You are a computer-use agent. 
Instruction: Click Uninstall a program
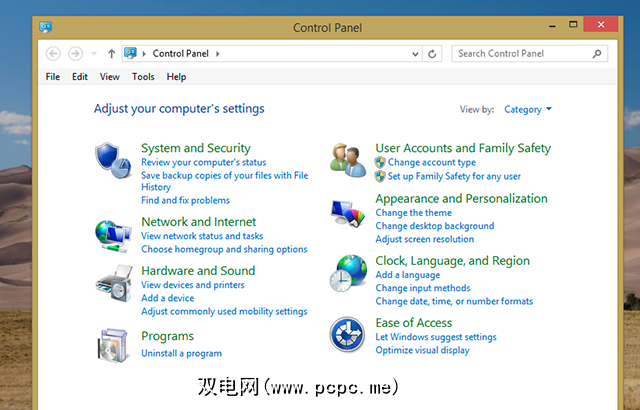(182, 353)
